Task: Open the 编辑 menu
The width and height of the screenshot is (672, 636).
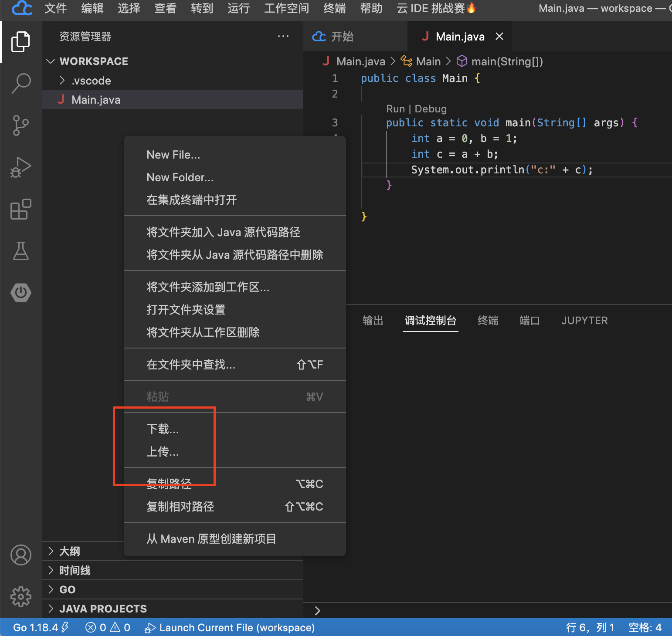Action: click(x=92, y=8)
